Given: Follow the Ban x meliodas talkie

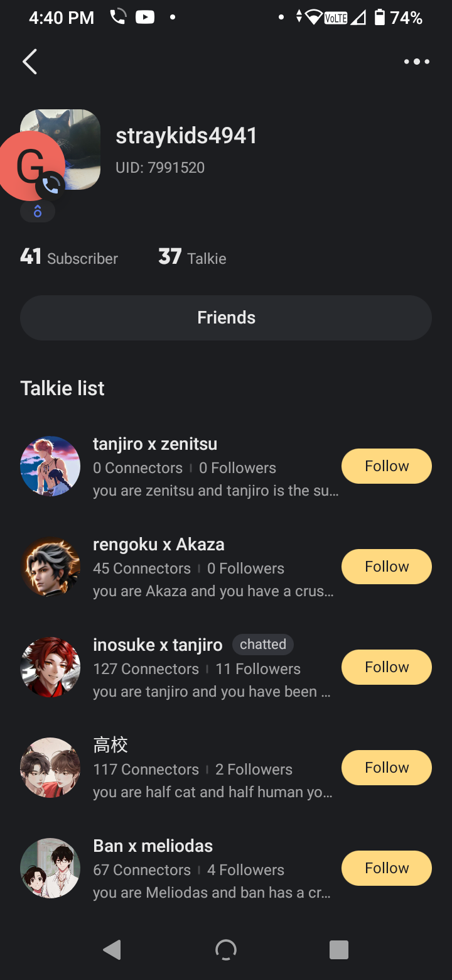Looking at the screenshot, I should [387, 868].
